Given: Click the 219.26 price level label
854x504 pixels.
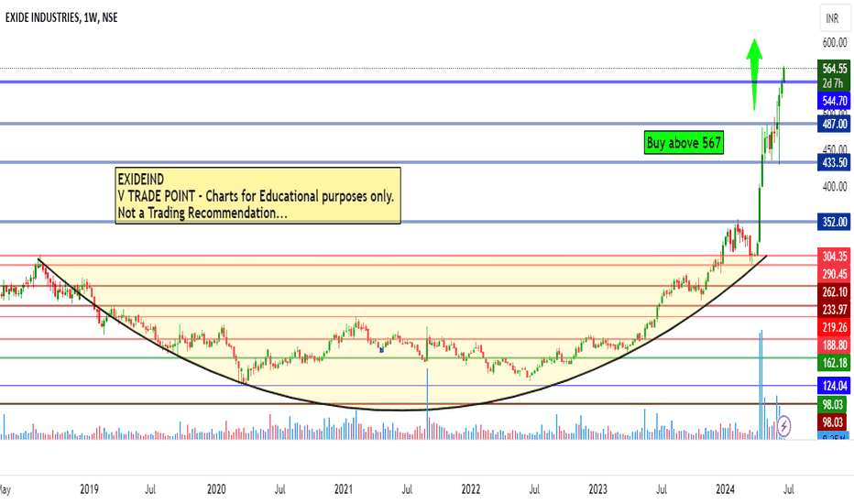Looking at the screenshot, I should point(835,327).
